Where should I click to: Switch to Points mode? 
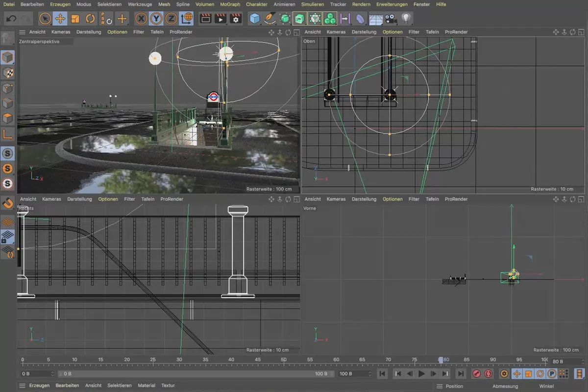[8, 88]
